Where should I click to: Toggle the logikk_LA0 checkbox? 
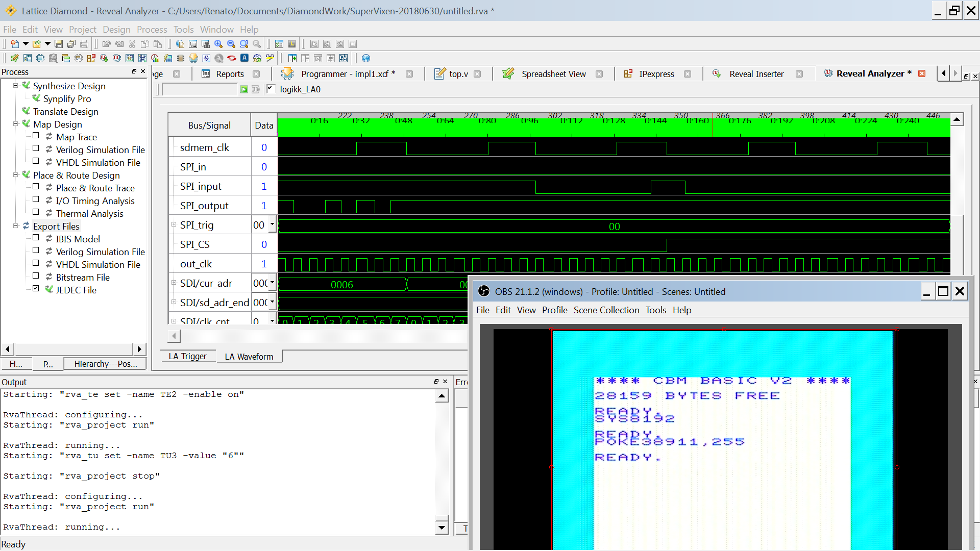click(x=271, y=89)
